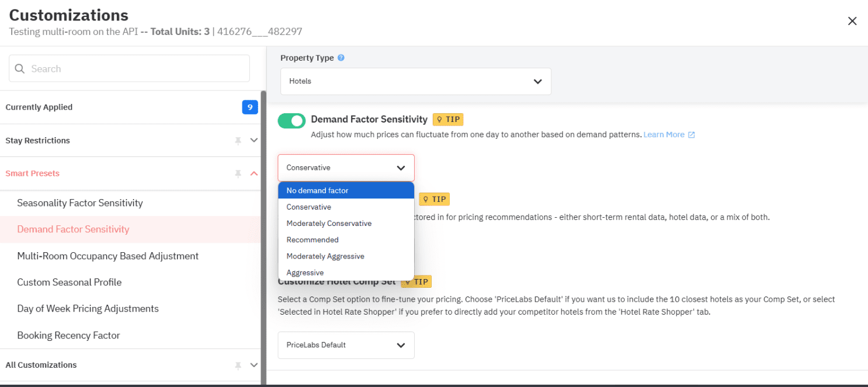Pin the Stay Restrictions section
The width and height of the screenshot is (868, 387).
click(239, 140)
